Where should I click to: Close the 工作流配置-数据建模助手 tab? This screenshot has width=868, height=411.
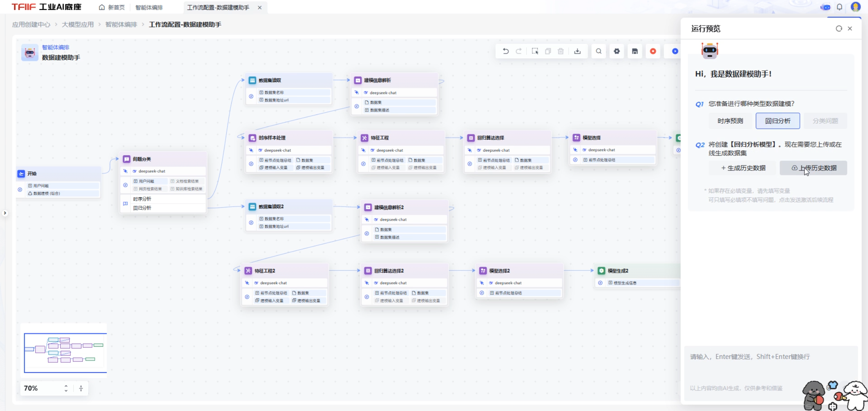[260, 7]
